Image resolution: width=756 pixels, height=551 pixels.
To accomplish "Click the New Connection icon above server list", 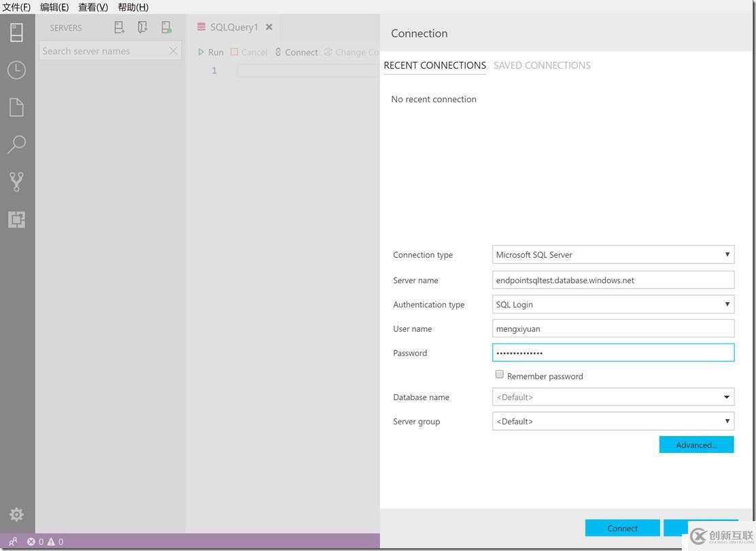I will (119, 27).
